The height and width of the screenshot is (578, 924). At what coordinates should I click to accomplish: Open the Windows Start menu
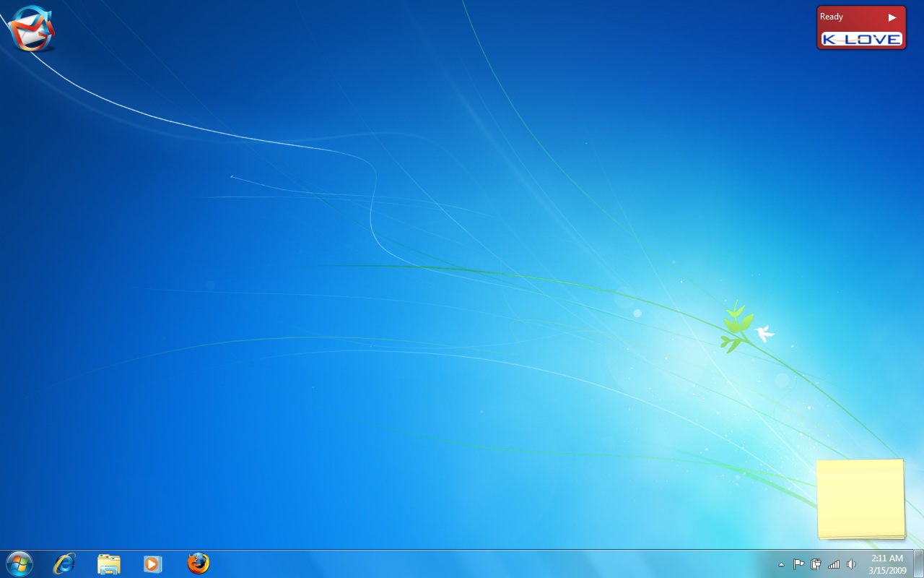19,564
